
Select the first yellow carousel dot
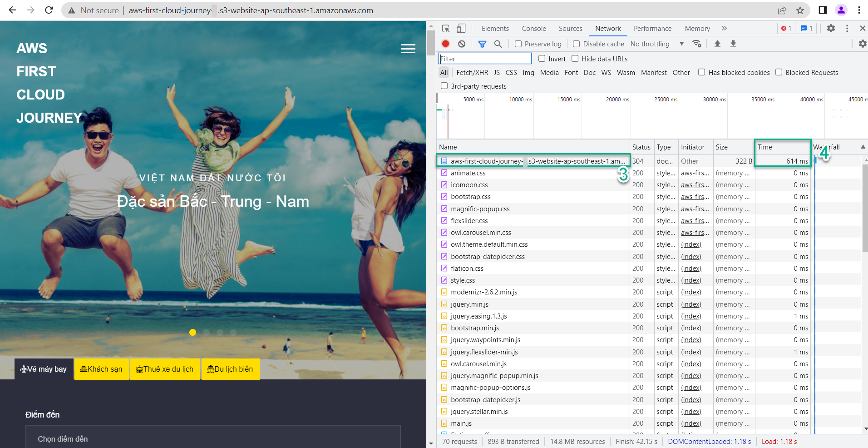(192, 332)
